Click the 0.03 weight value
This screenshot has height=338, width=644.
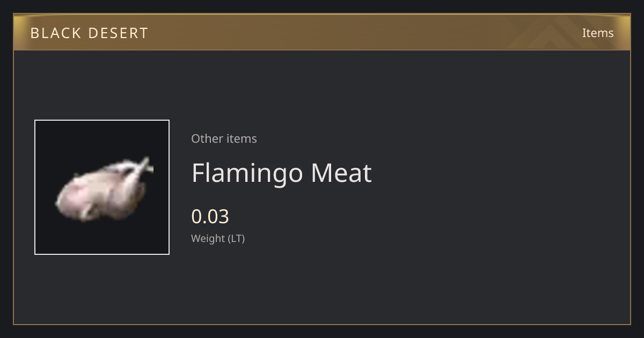(210, 216)
